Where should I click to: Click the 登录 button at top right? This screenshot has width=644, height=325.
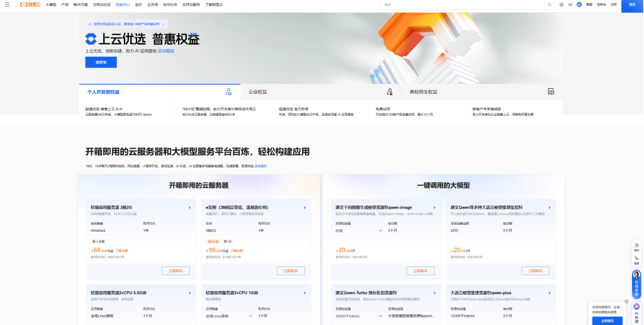[x=632, y=4]
